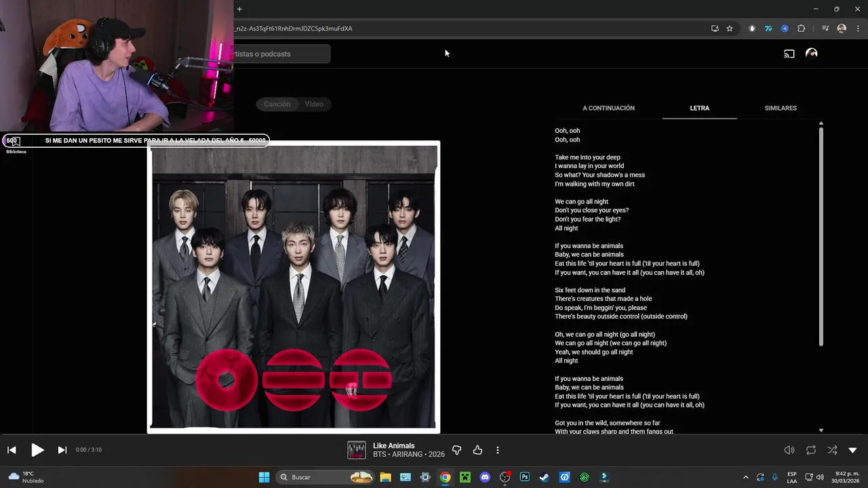
Task: Click the large BTS album artwork
Action: pyautogui.click(x=294, y=287)
